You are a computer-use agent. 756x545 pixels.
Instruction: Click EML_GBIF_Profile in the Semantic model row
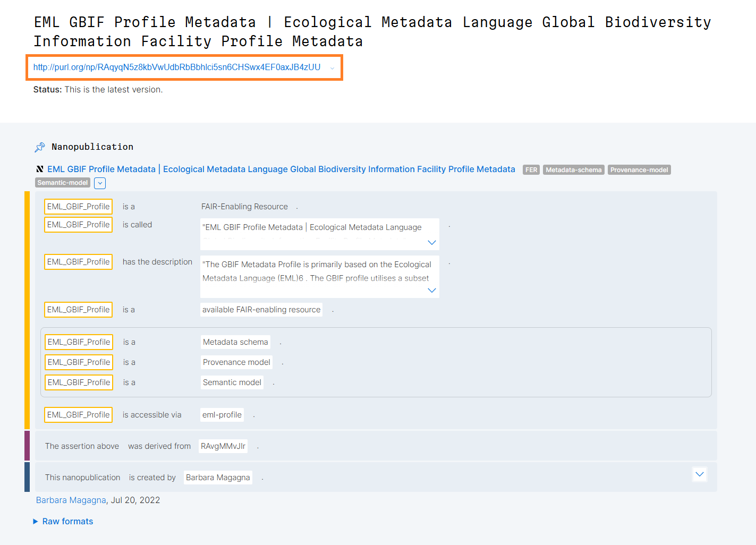[x=79, y=382]
